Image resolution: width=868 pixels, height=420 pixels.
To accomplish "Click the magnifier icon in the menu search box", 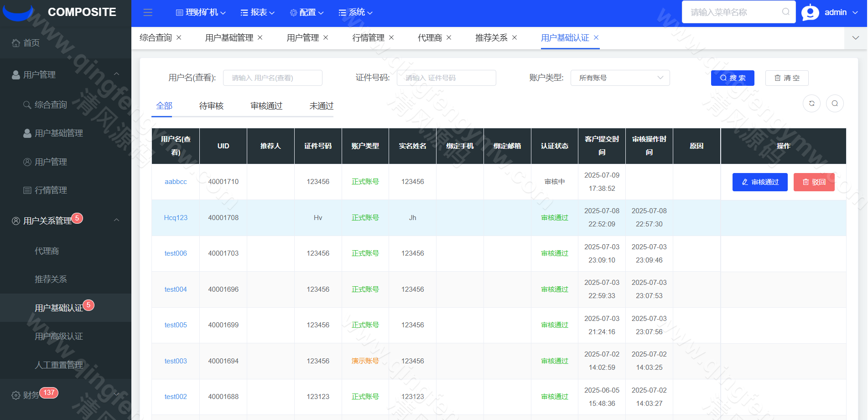I will click(785, 12).
